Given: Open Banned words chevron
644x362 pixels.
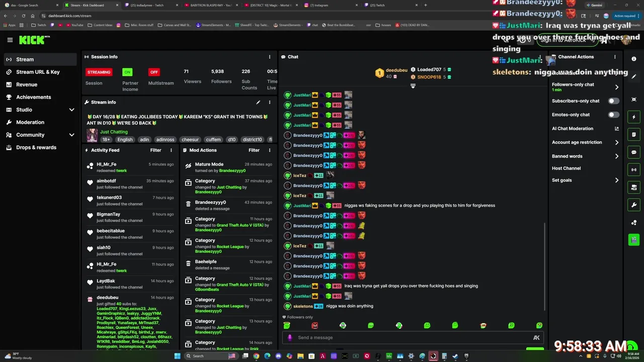Looking at the screenshot, I should click(x=617, y=156).
